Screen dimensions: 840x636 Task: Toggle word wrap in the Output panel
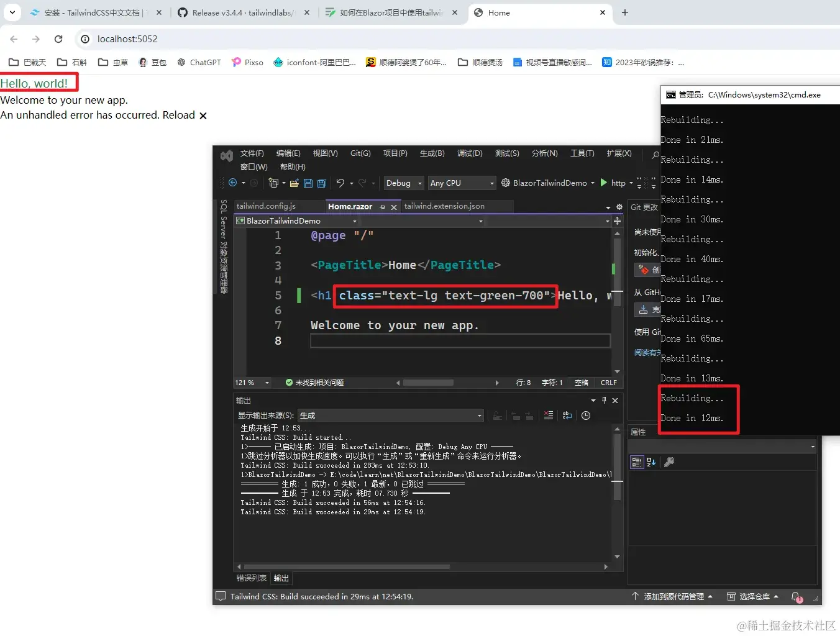point(567,416)
